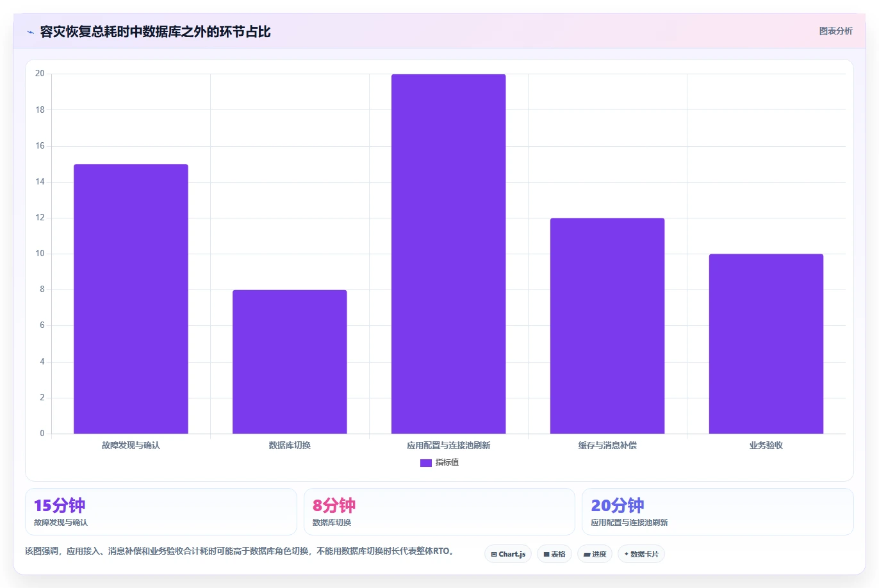Viewport: 879px width, 588px height.
Task: Click the lightning icon beside the title
Action: tap(30, 32)
